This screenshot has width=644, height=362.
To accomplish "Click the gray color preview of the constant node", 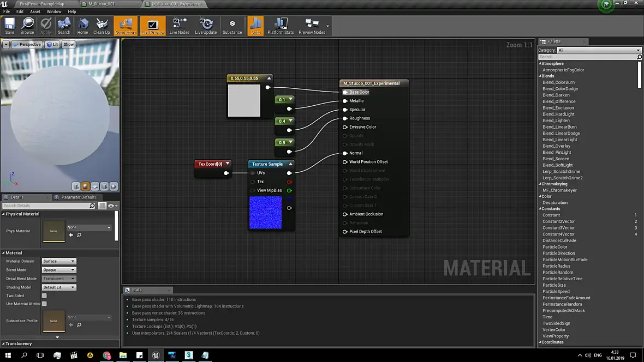I will [x=244, y=100].
